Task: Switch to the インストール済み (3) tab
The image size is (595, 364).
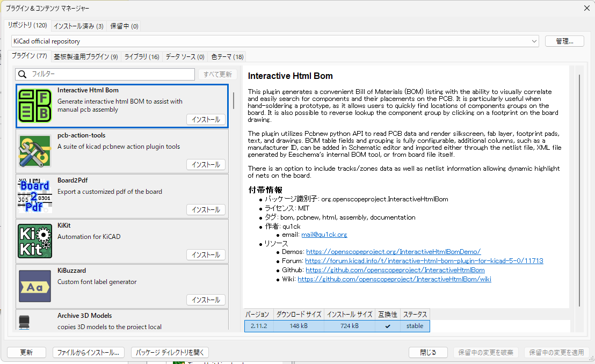Action: 78,26
